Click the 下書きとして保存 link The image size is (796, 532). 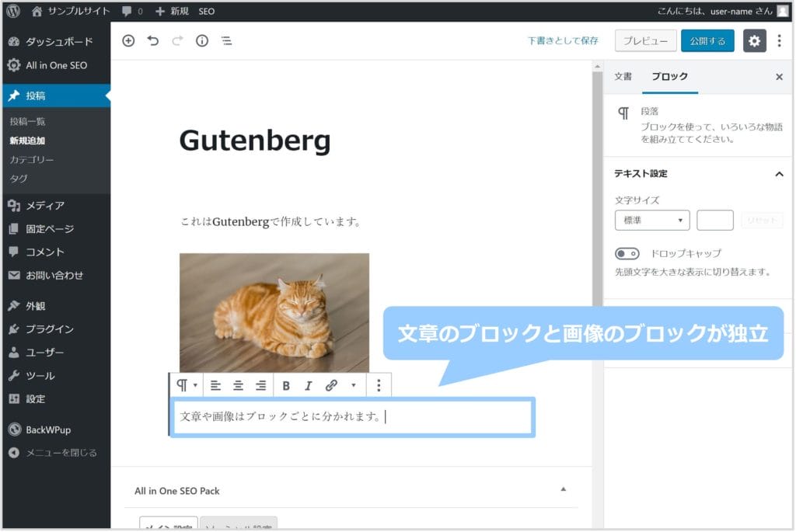tap(563, 41)
